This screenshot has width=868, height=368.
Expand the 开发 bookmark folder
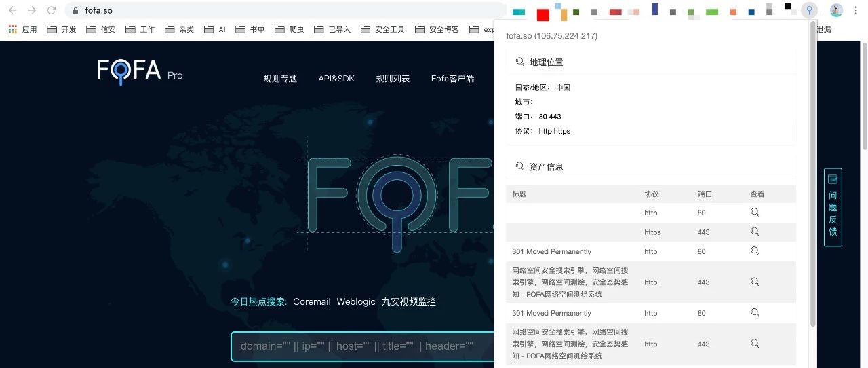pos(61,29)
